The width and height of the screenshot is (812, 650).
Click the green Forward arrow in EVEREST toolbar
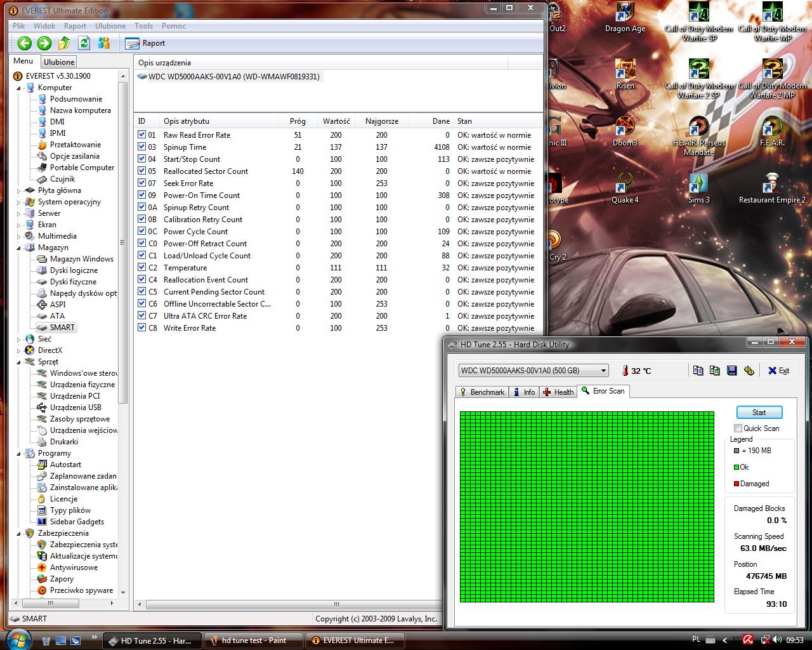pyautogui.click(x=44, y=43)
